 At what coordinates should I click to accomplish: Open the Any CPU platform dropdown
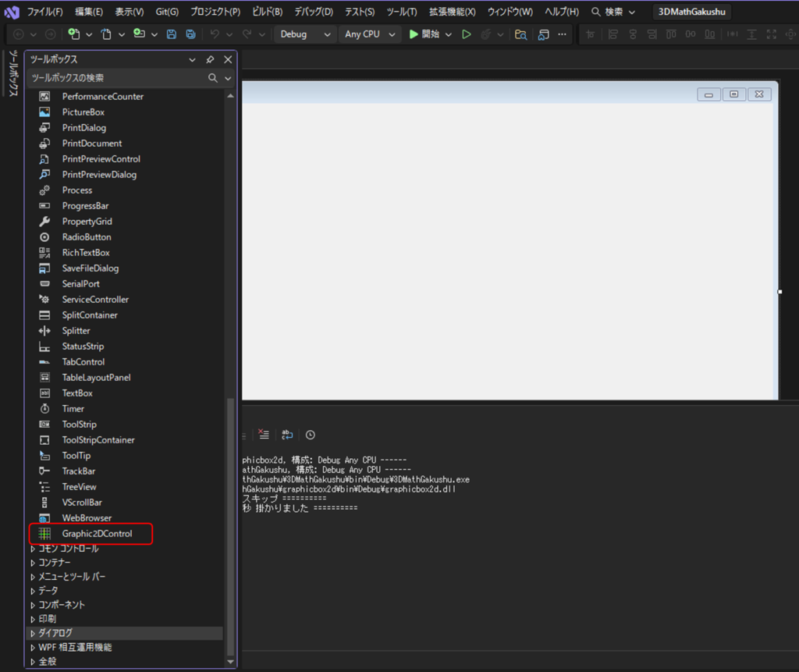point(371,34)
